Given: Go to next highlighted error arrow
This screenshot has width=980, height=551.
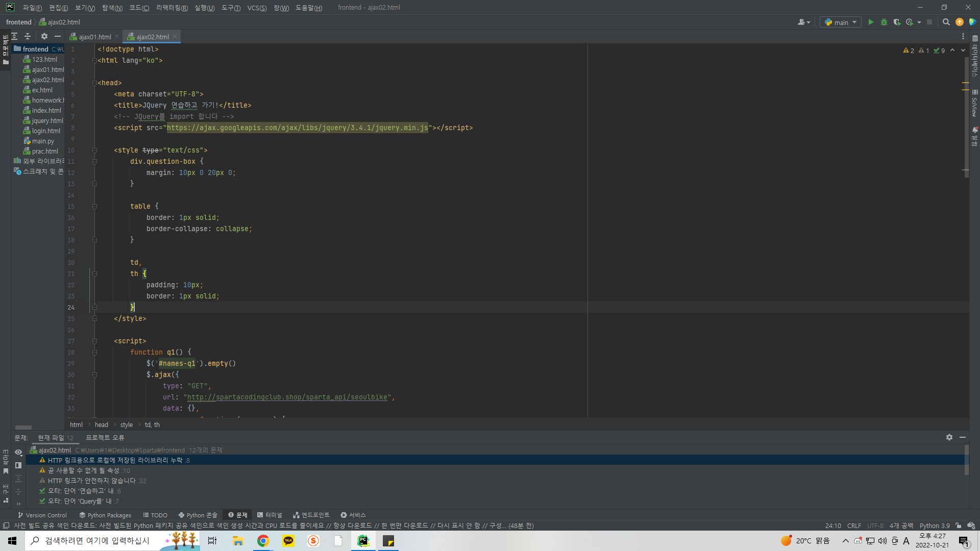Looking at the screenshot, I should tap(963, 50).
